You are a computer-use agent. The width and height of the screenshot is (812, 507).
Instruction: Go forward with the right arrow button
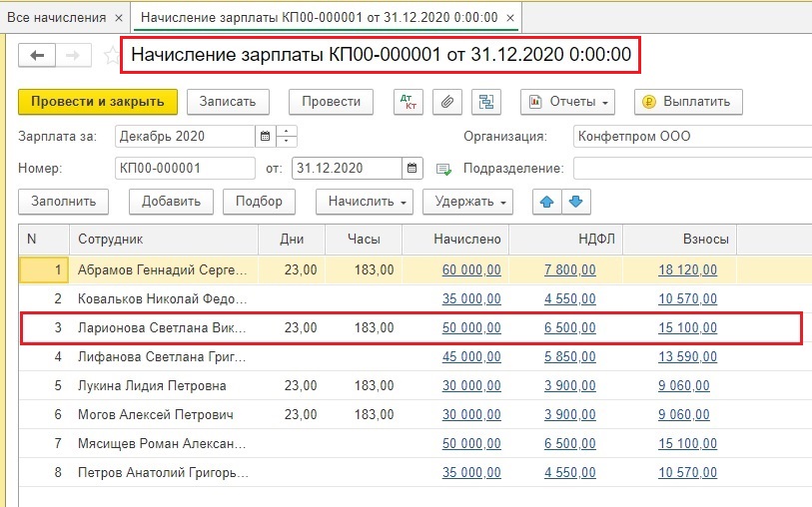[x=73, y=55]
